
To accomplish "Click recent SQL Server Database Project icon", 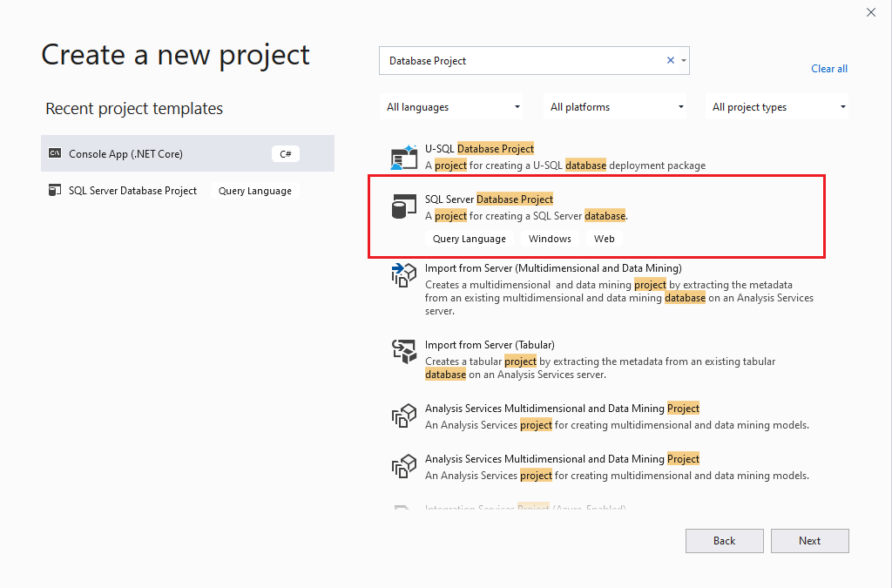I will pyautogui.click(x=55, y=191).
